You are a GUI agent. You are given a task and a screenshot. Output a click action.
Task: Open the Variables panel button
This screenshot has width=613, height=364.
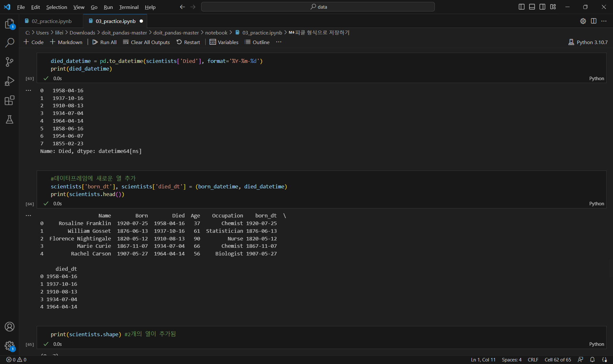pyautogui.click(x=224, y=42)
